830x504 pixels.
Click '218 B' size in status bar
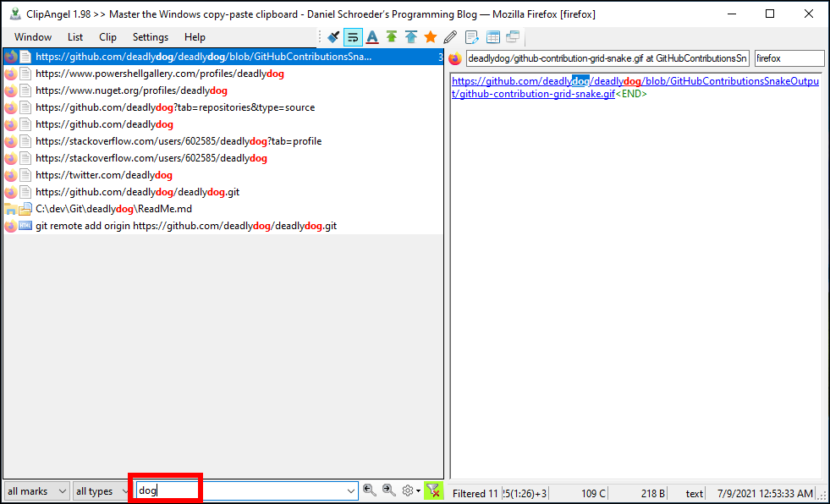click(x=653, y=493)
